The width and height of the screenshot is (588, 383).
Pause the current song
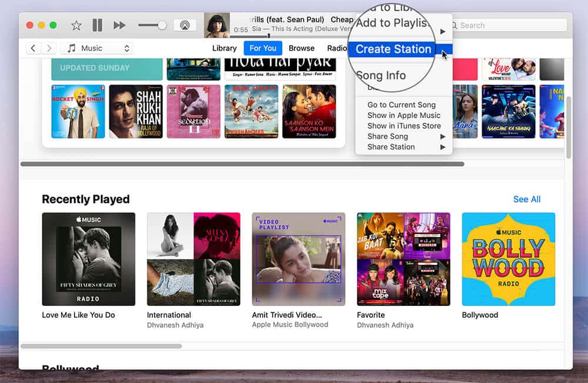[x=98, y=25]
